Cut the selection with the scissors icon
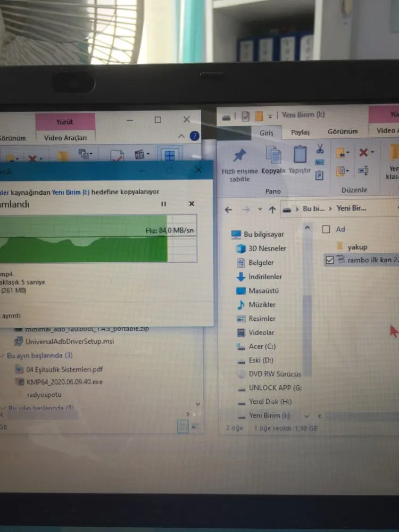399x532 pixels. pos(320,148)
